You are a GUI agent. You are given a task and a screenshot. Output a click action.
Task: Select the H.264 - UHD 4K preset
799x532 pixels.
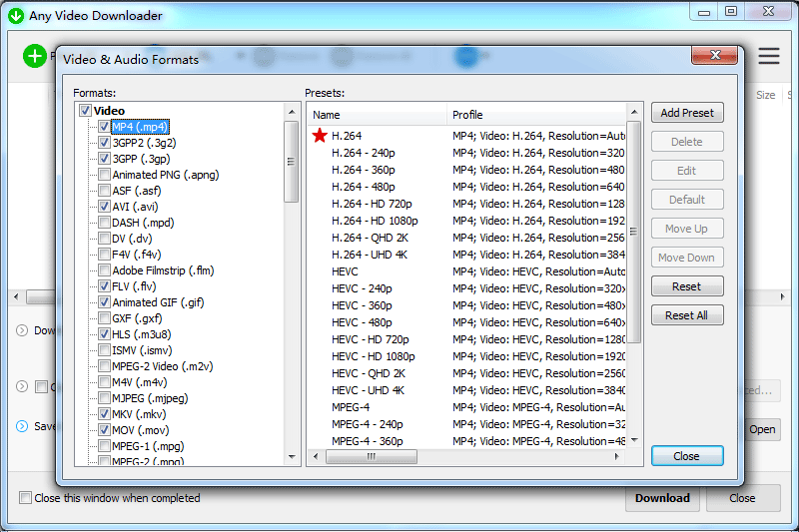point(370,255)
